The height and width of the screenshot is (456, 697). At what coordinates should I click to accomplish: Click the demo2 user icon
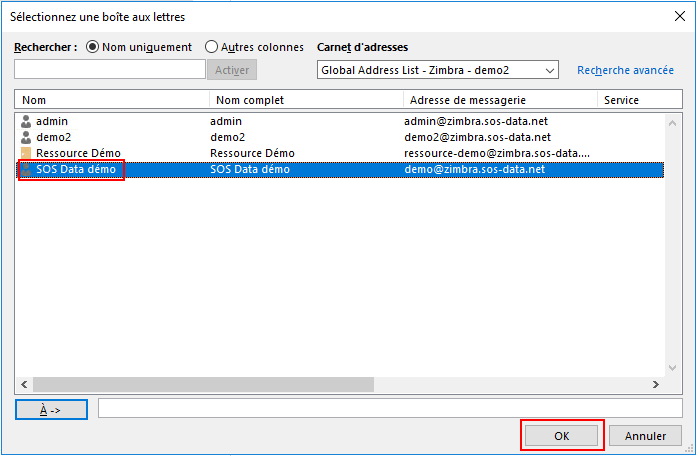(x=27, y=137)
